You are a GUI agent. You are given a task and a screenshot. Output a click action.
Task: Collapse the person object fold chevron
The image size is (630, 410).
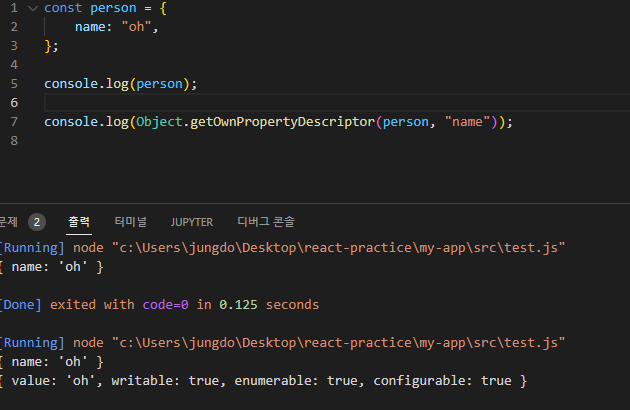pos(33,8)
